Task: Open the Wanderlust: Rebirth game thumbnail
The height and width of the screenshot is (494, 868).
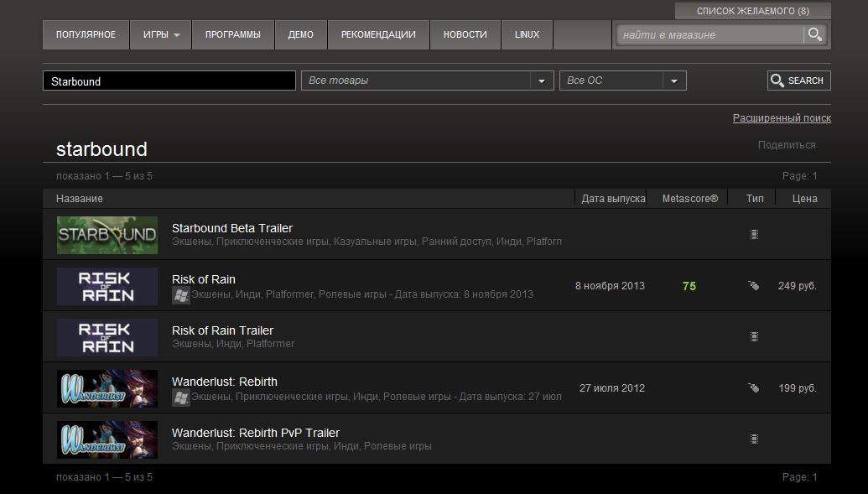Action: tap(107, 389)
